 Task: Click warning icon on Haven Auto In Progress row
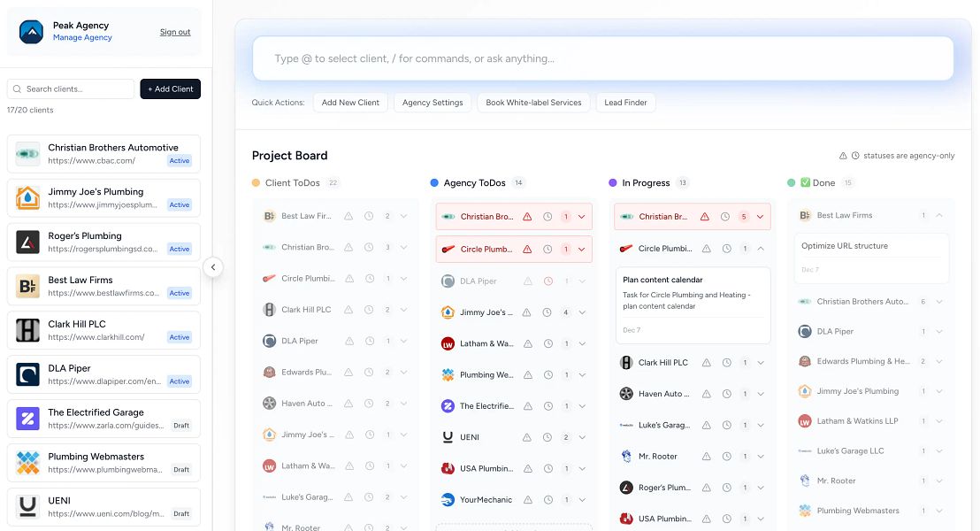coord(706,394)
